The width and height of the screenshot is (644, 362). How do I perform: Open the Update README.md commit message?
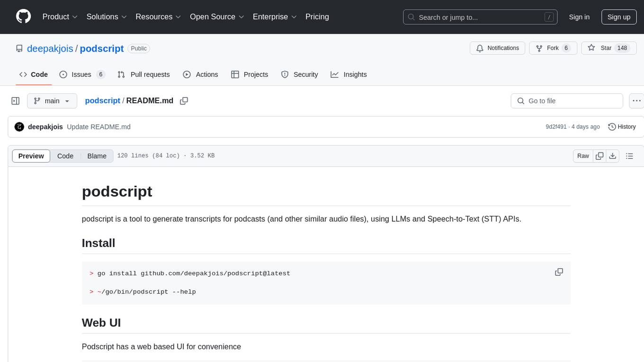coord(98,127)
